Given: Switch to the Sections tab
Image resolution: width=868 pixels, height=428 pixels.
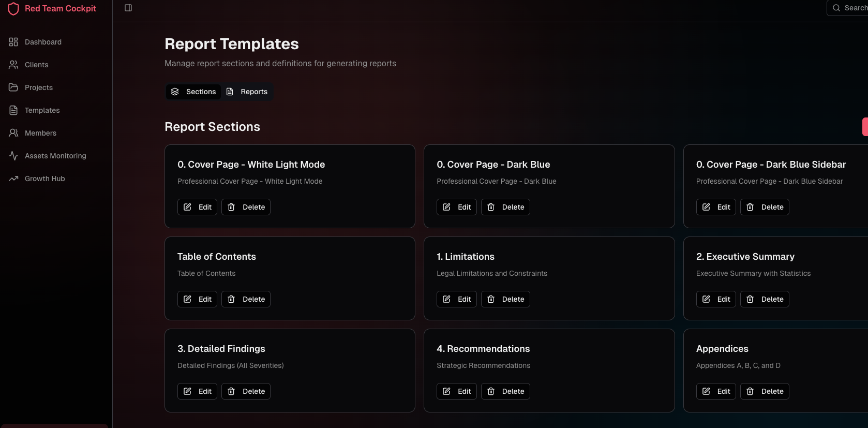Looking at the screenshot, I should click(x=193, y=92).
